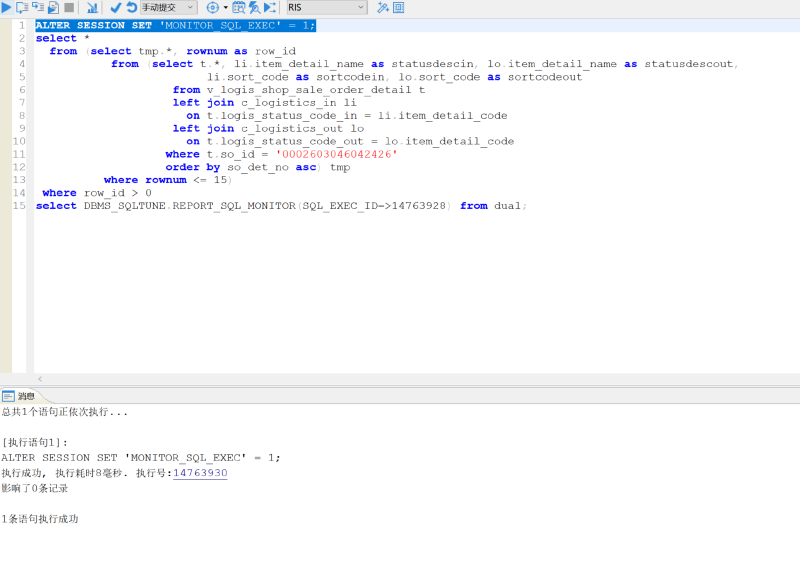Expand the arrow next to target icon
This screenshot has width=800, height=565.
pos(226,8)
